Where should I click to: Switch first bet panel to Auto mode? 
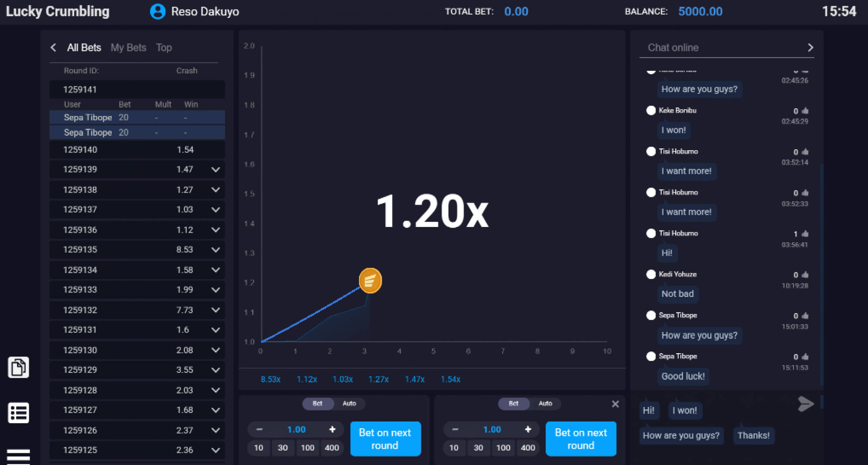[x=349, y=403]
